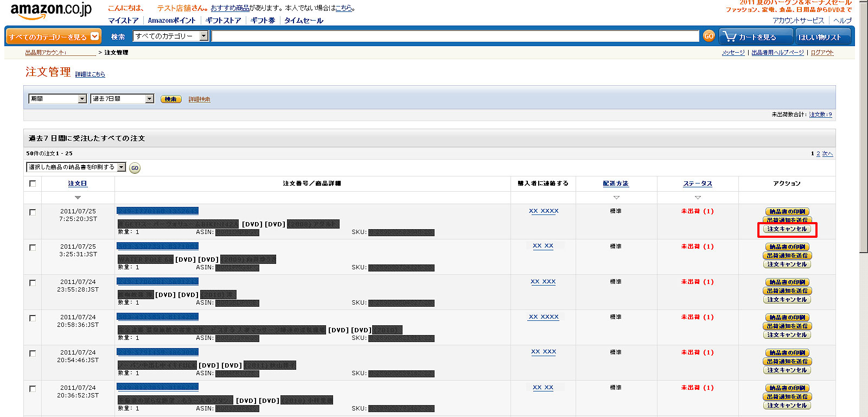Go to the ギフトストア menu item
Screen dimensions: 868x417
(x=223, y=21)
